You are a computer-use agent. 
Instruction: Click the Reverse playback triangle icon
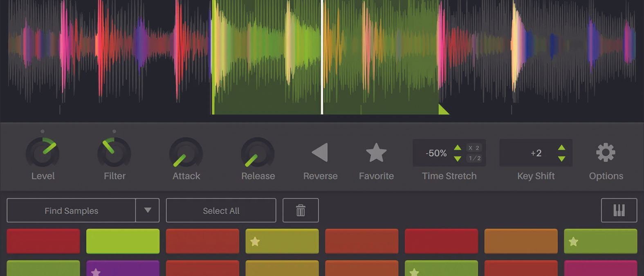(x=320, y=152)
